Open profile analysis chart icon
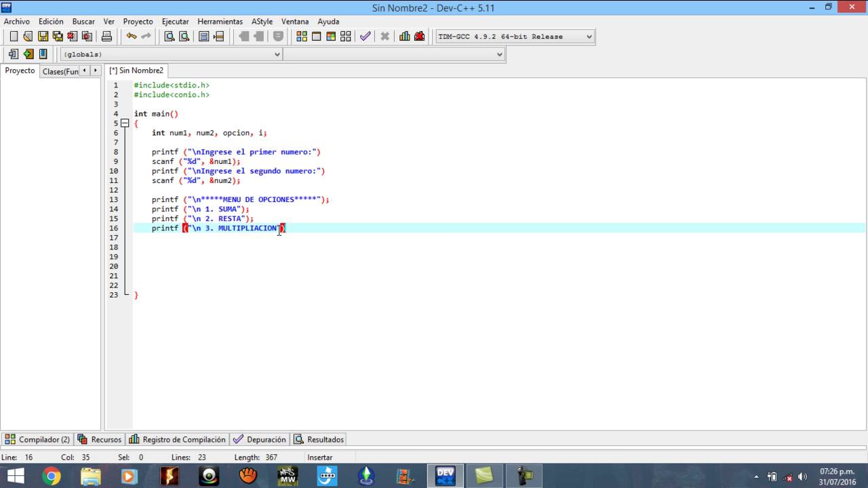This screenshot has height=488, width=868. point(405,37)
